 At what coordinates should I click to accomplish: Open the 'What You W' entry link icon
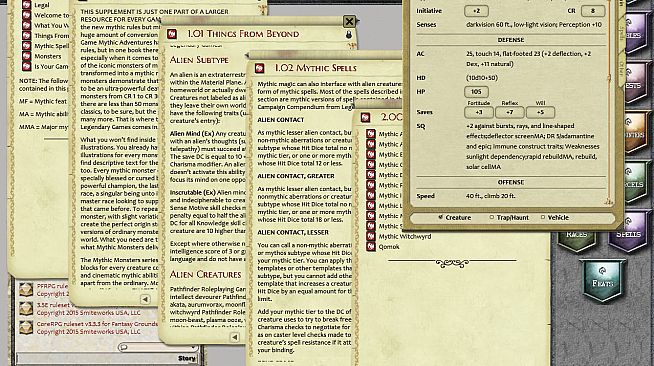26,25
